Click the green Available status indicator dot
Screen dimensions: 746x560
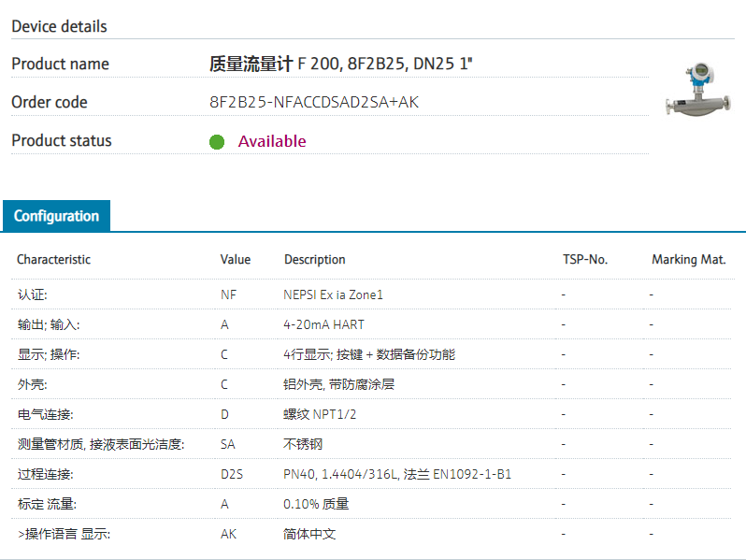click(217, 142)
